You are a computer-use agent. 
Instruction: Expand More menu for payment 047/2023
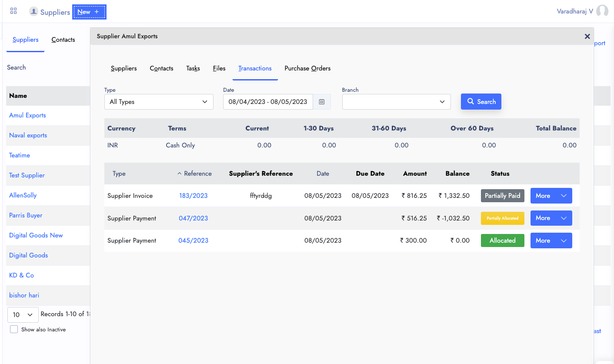coord(551,218)
